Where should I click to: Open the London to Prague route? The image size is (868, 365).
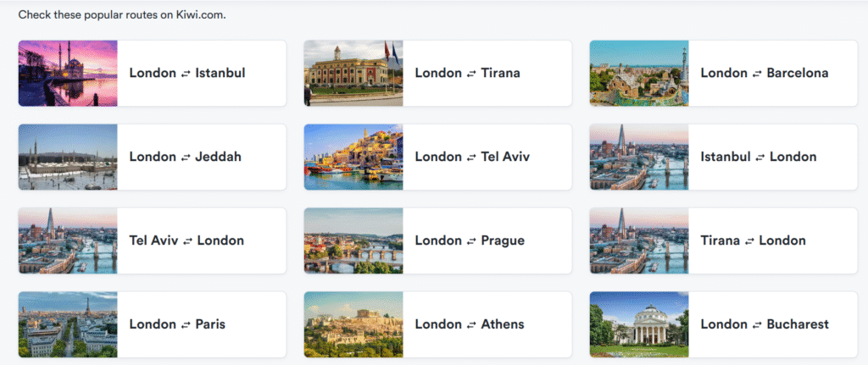[470, 241]
